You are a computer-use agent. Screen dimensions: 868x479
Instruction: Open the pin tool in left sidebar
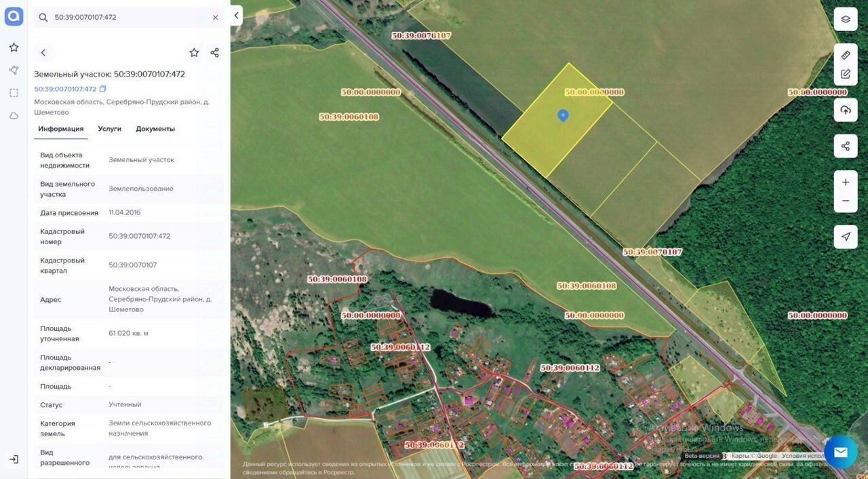14,71
